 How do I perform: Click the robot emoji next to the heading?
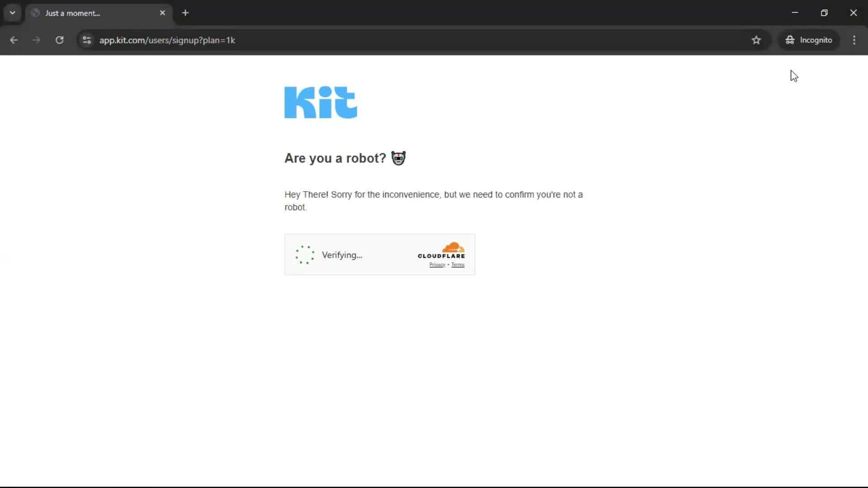[x=398, y=158]
